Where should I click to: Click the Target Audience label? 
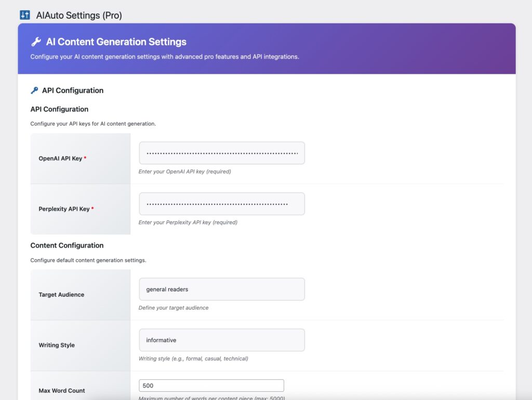(61, 295)
